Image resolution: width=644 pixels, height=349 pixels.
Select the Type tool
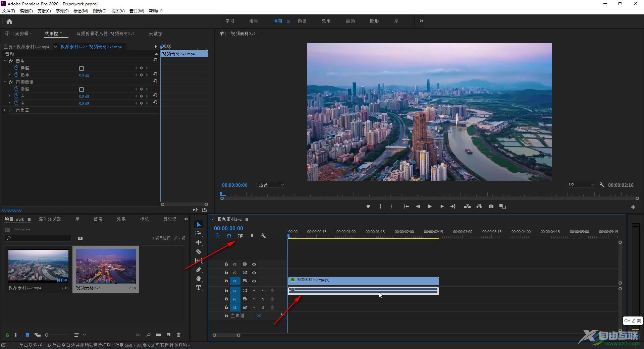[199, 288]
